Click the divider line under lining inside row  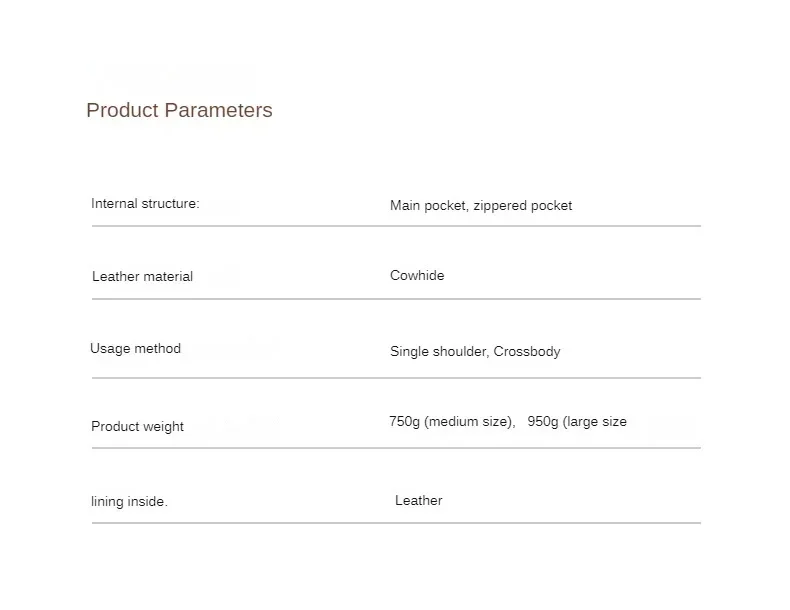[396, 523]
